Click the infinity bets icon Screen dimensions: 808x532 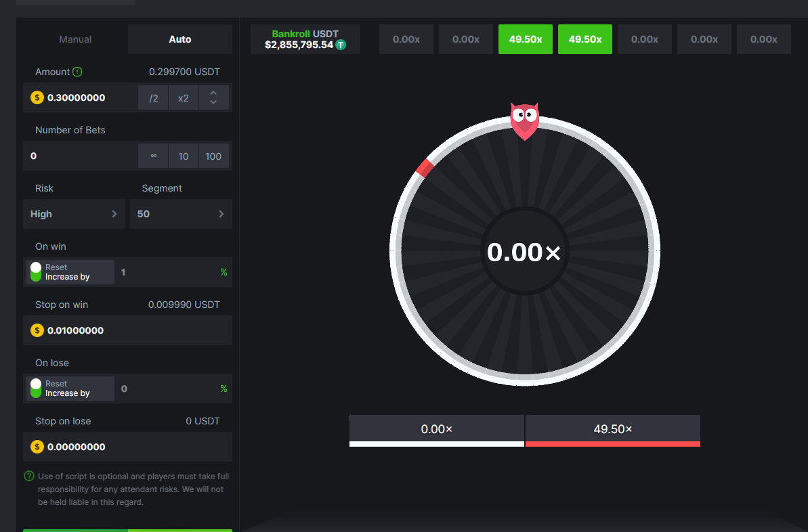coord(154,156)
